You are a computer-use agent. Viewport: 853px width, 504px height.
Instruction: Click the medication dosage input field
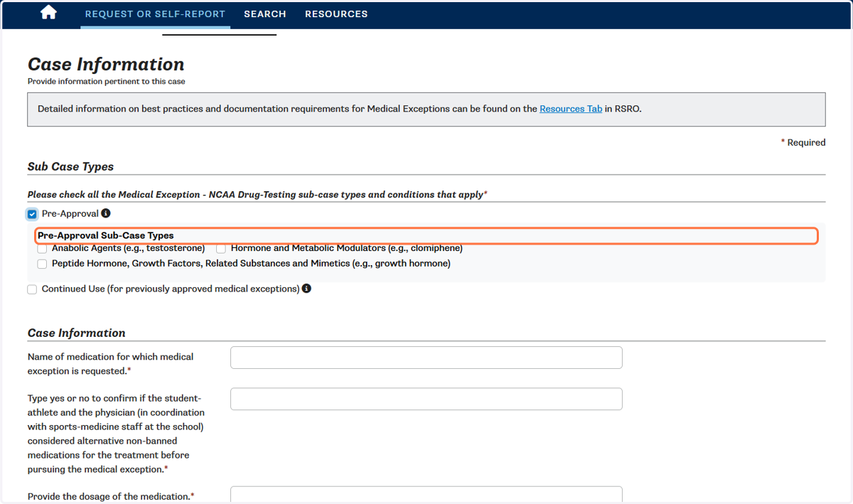[426, 495]
